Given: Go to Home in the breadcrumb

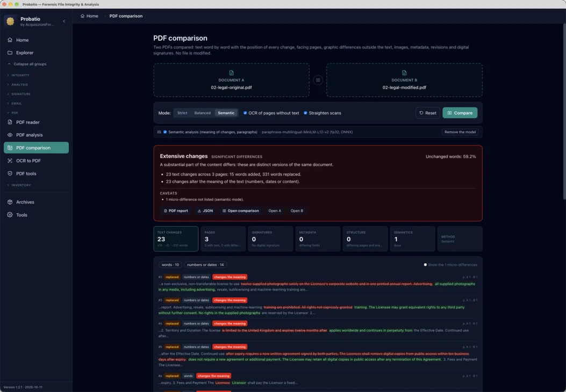Looking at the screenshot, I should pos(89,16).
